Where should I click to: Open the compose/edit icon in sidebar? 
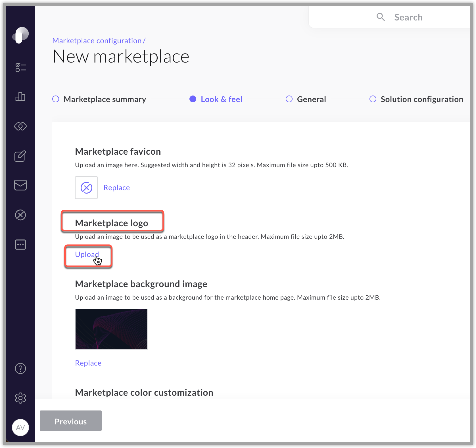click(20, 156)
